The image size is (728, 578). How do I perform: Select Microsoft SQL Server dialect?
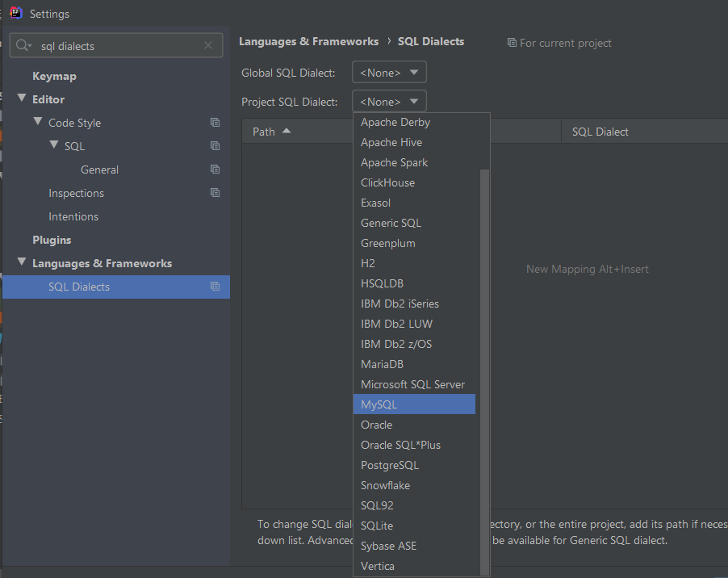pyautogui.click(x=414, y=384)
